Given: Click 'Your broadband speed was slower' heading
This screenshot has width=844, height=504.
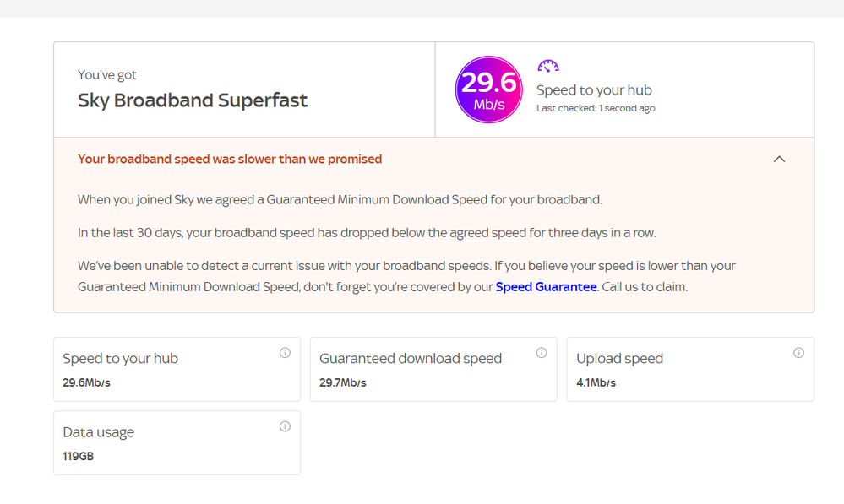Looking at the screenshot, I should pyautogui.click(x=230, y=160).
